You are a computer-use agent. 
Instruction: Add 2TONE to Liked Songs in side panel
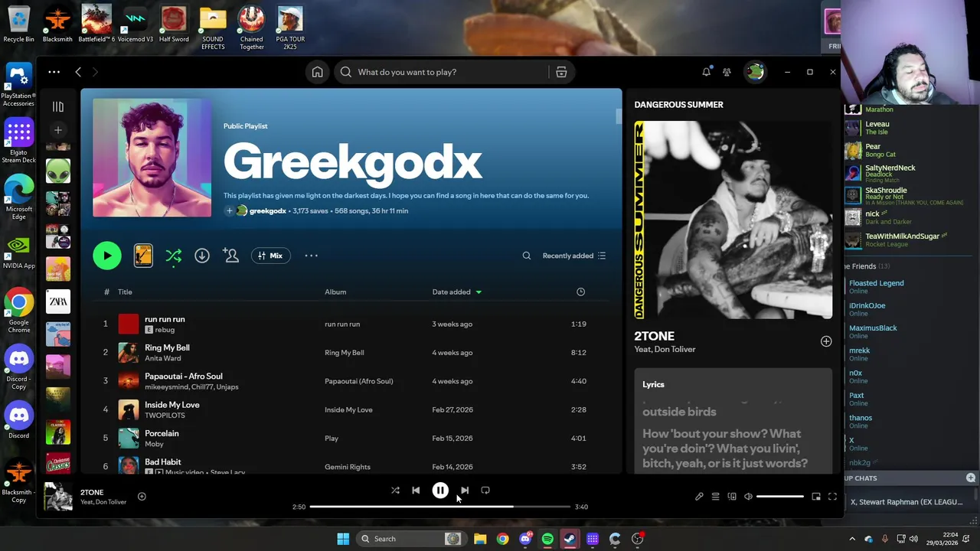[x=826, y=341]
